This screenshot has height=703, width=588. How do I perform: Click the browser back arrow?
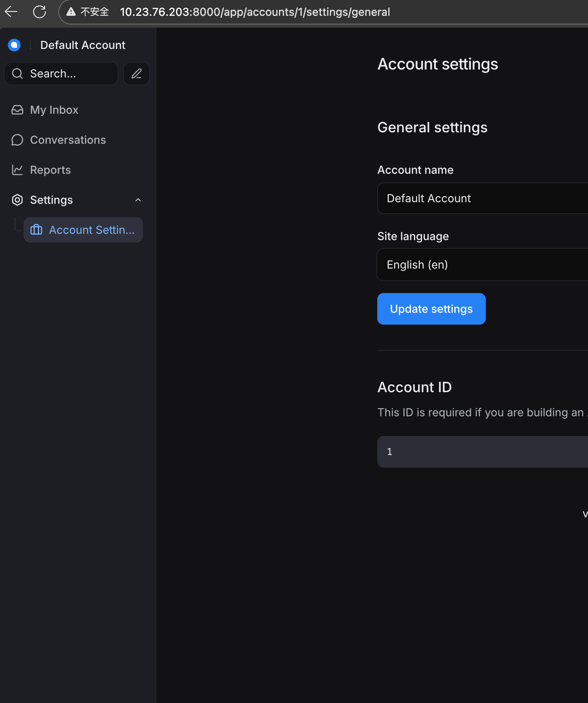pyautogui.click(x=11, y=12)
